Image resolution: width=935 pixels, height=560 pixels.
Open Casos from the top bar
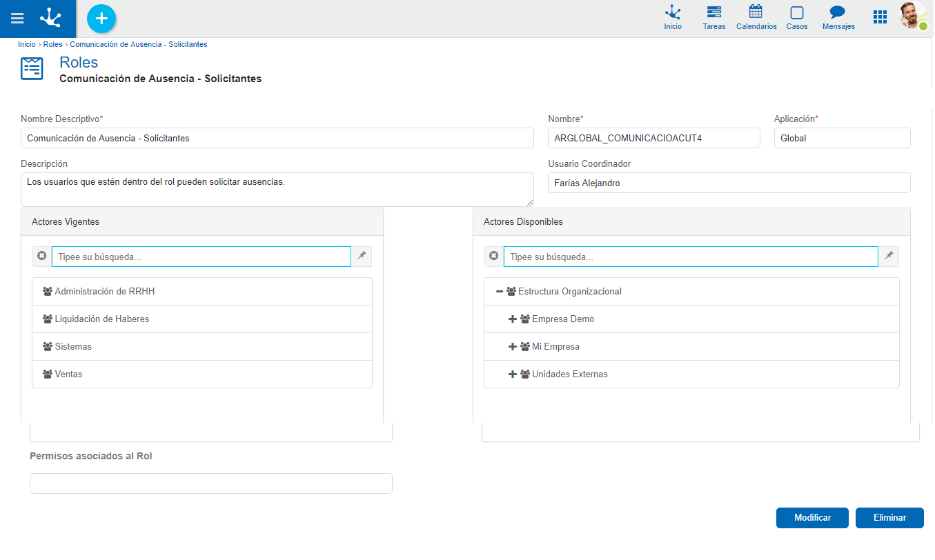[x=797, y=19]
